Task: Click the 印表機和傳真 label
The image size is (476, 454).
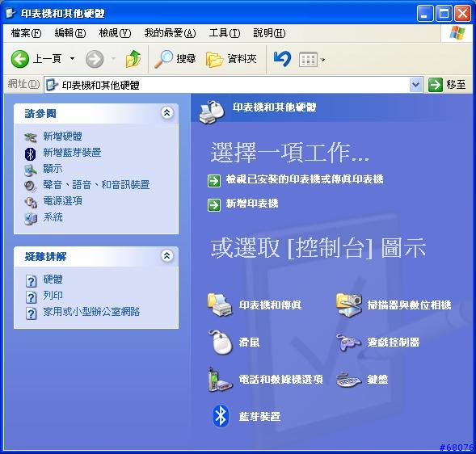Action: click(270, 305)
